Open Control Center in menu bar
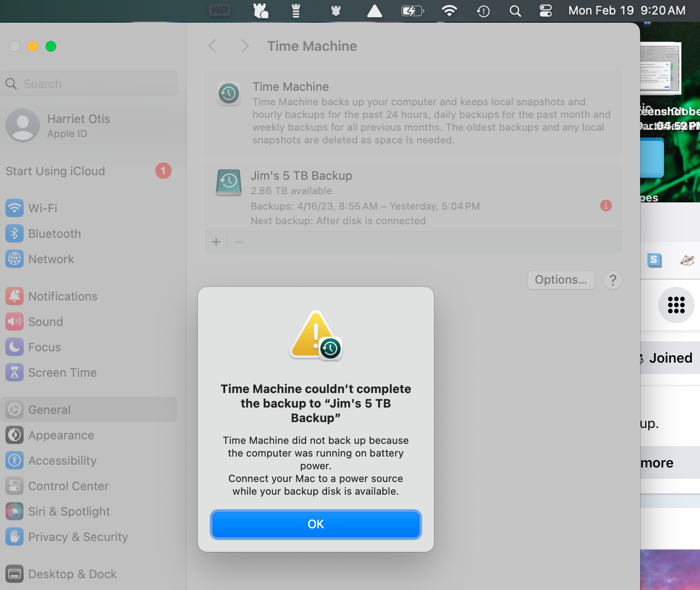Viewport: 700px width, 590px height. coord(546,10)
